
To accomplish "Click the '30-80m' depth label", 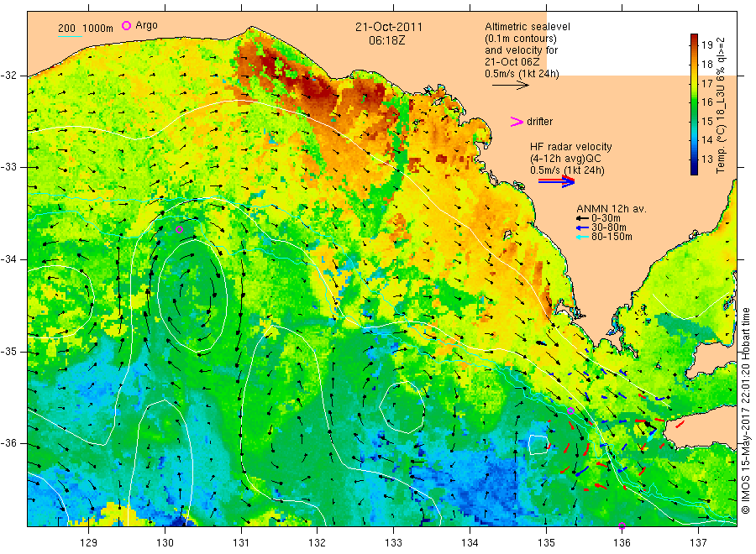I will pyautogui.click(x=609, y=227).
